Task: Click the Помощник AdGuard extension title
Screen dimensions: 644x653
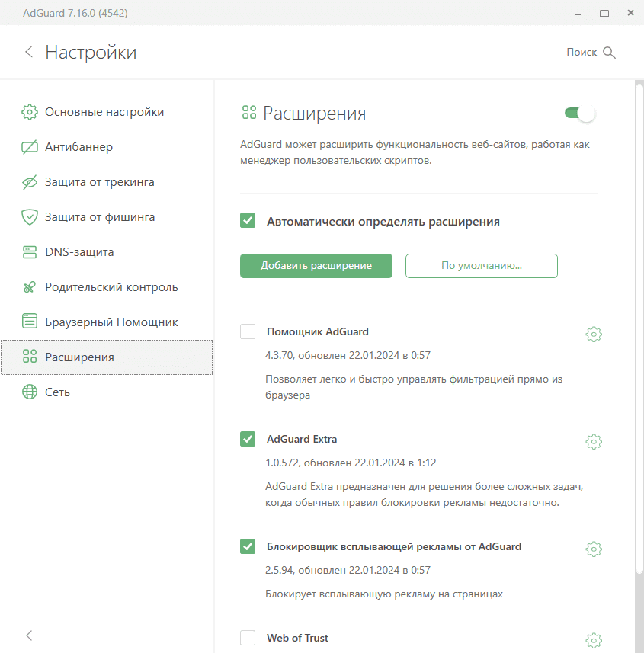Action: [317, 331]
